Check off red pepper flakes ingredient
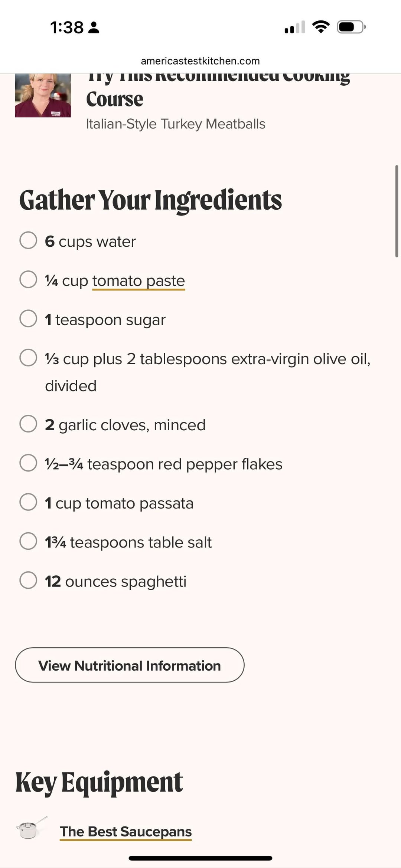This screenshot has width=401, height=868. (28, 463)
